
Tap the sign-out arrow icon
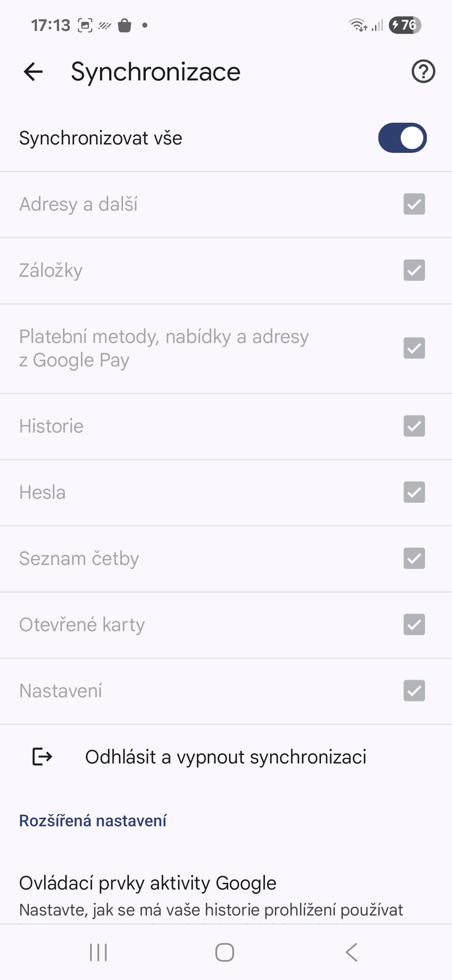coord(42,757)
